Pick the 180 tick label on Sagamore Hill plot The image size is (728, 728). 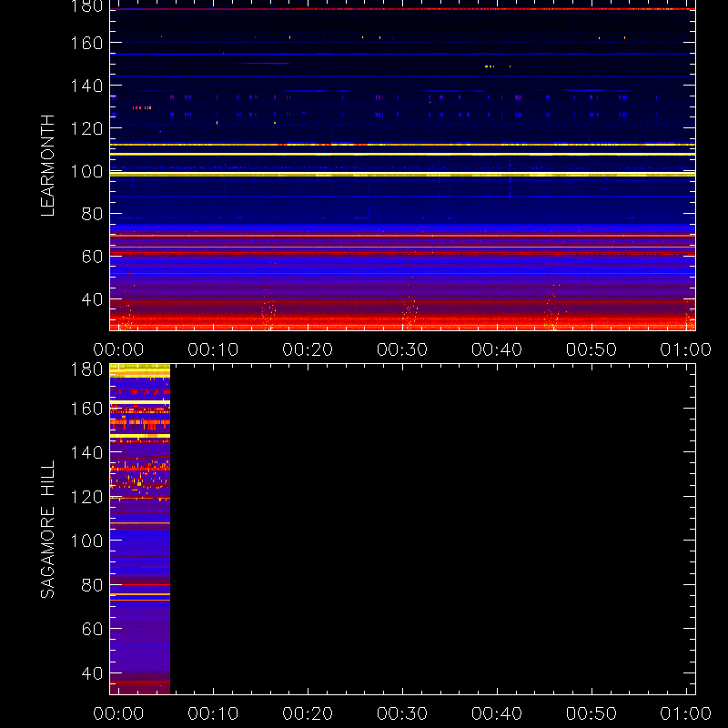pos(86,369)
